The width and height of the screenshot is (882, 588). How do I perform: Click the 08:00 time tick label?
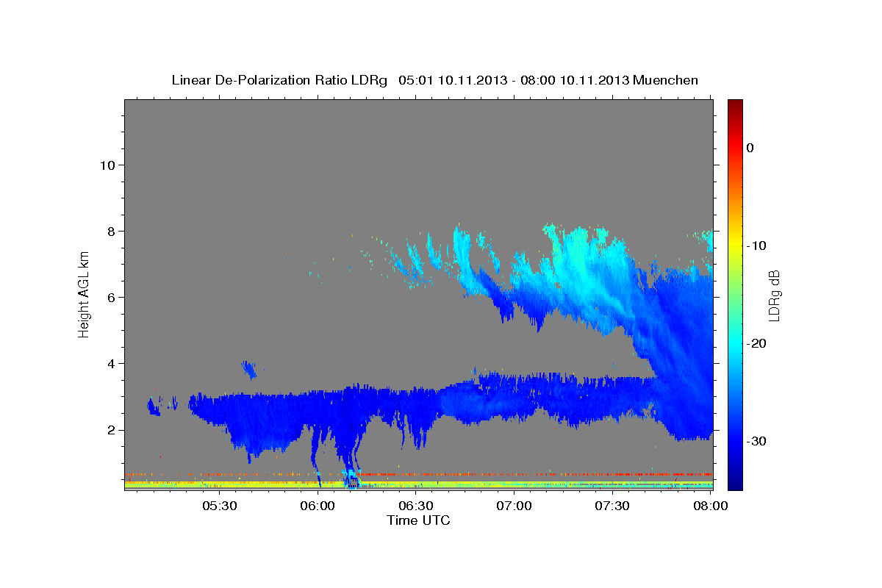click(x=710, y=506)
